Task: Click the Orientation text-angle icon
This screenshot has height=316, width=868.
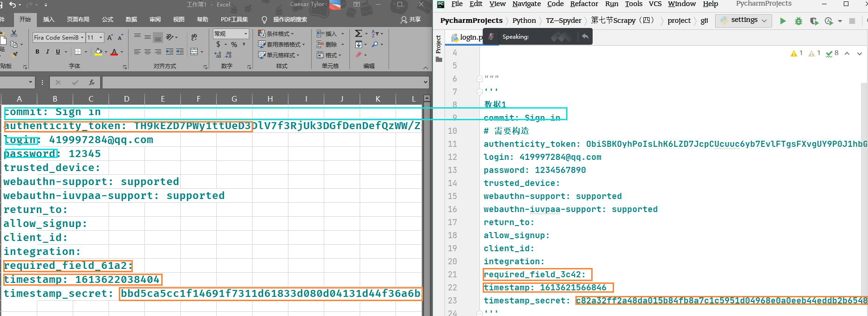Action: 170,37
